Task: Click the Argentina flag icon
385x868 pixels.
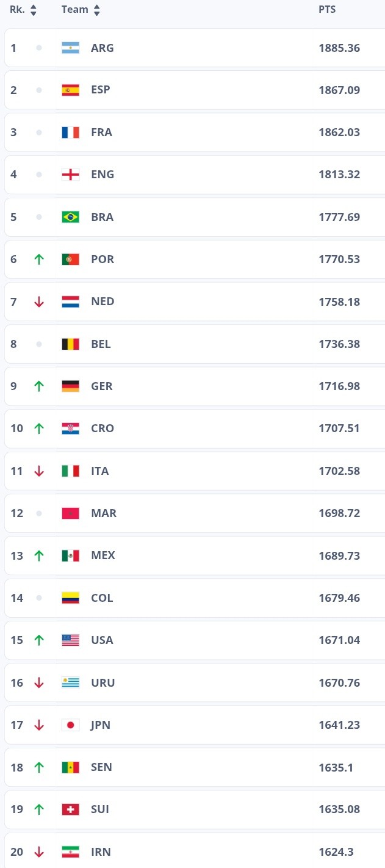Action: point(70,48)
